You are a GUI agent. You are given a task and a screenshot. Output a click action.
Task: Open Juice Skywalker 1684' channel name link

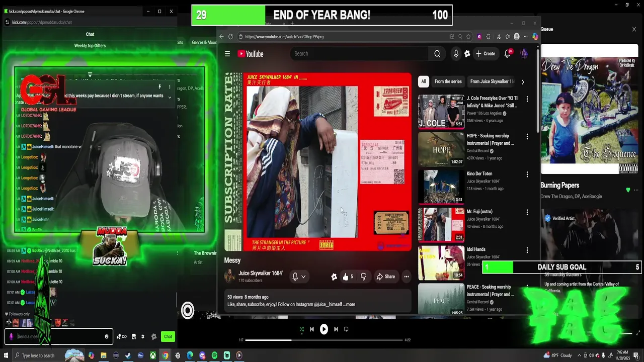pyautogui.click(x=261, y=273)
